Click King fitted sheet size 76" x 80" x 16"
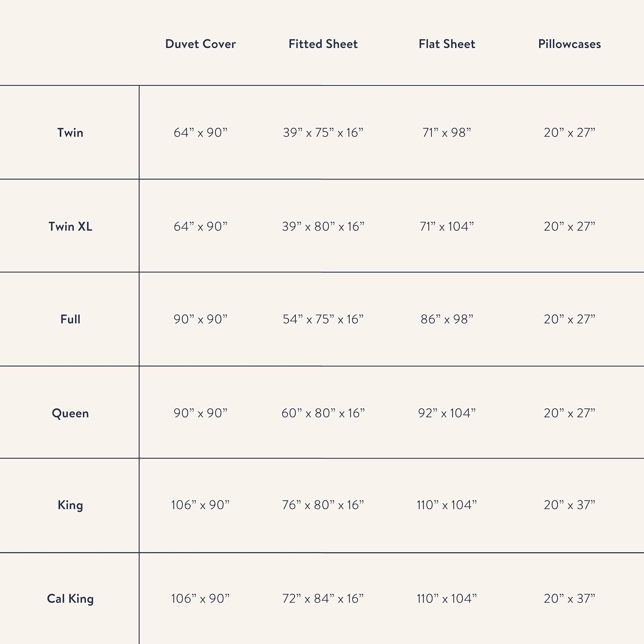This screenshot has width=644, height=644. tap(323, 505)
